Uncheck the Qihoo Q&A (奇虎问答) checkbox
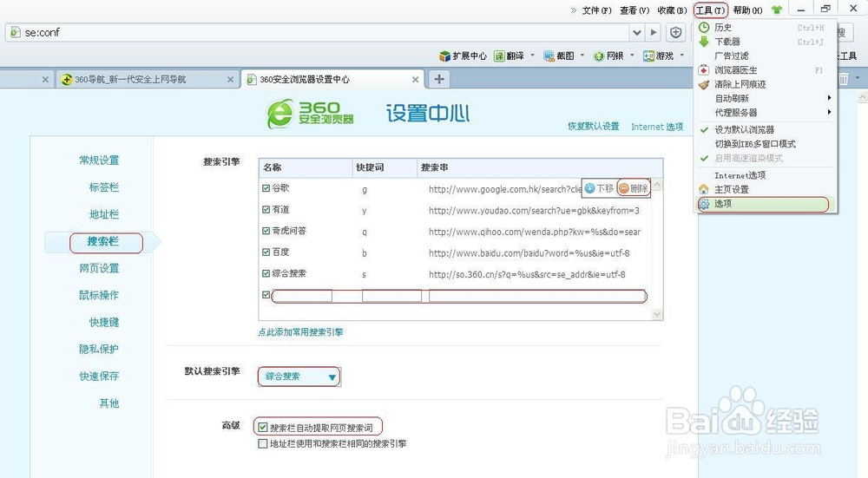868x478 pixels. click(x=266, y=231)
